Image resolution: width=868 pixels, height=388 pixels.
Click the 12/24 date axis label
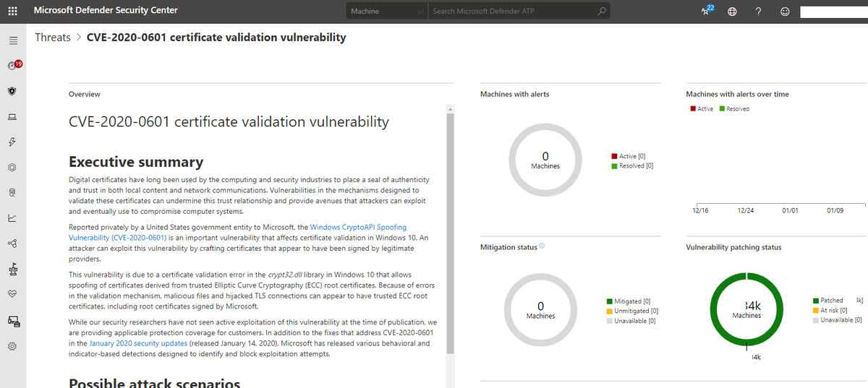[x=746, y=210]
